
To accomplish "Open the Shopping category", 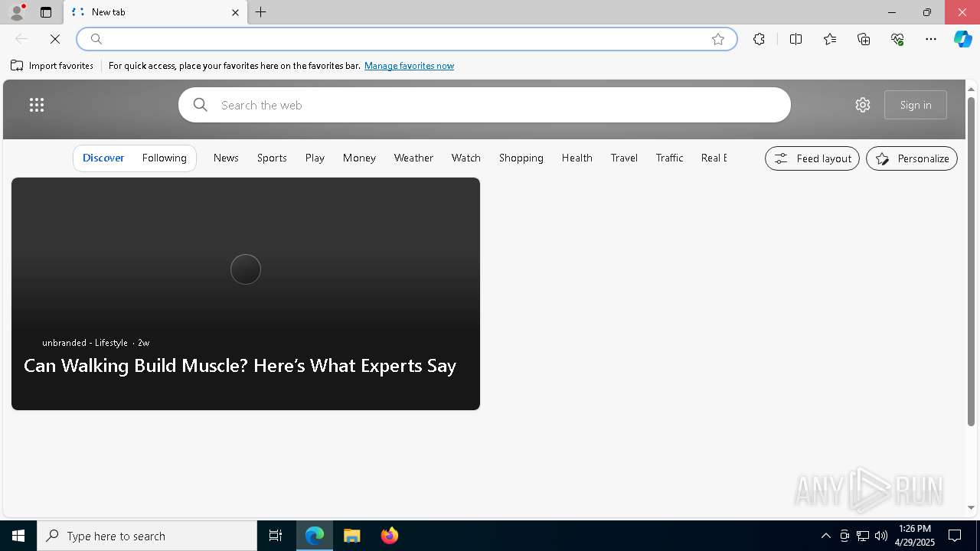I will click(521, 158).
